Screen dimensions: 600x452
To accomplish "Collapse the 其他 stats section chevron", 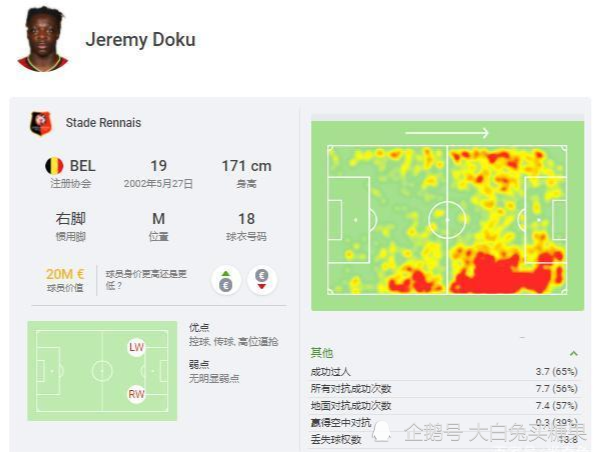I will point(573,353).
